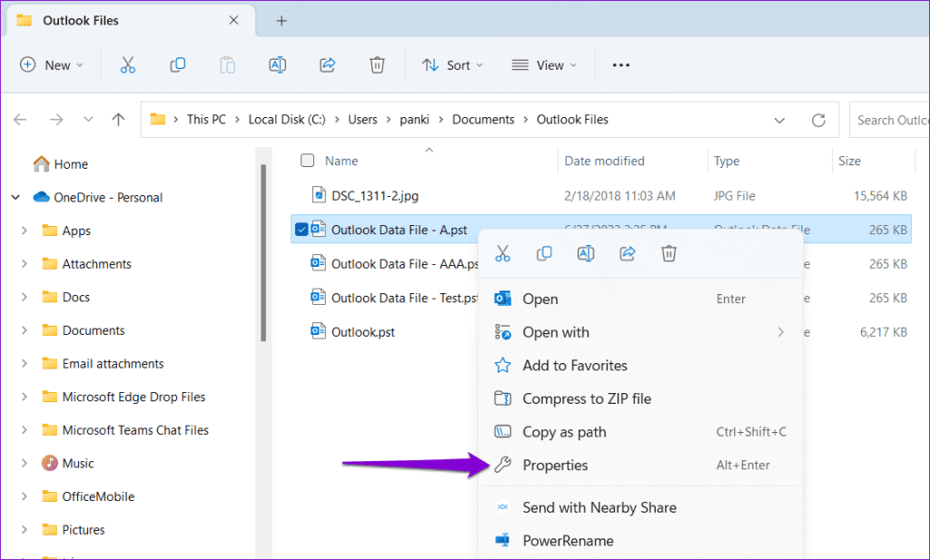Open the recent locations dropdown arrow
The image size is (930, 560).
pos(88,120)
